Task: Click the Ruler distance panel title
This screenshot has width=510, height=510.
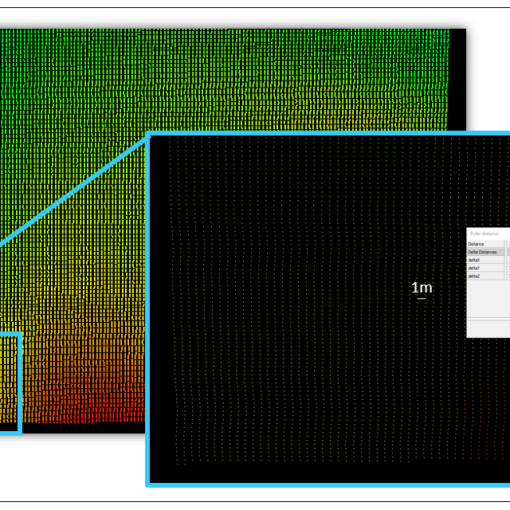Action: coord(484,234)
